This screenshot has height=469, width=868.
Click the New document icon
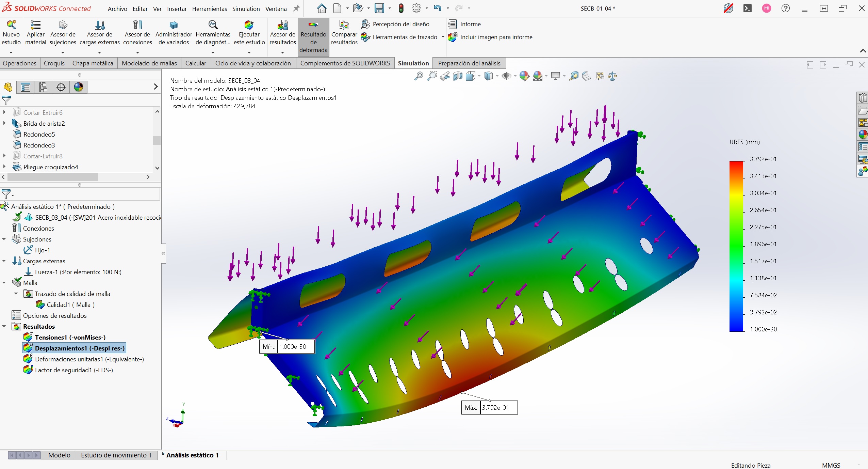click(x=337, y=8)
